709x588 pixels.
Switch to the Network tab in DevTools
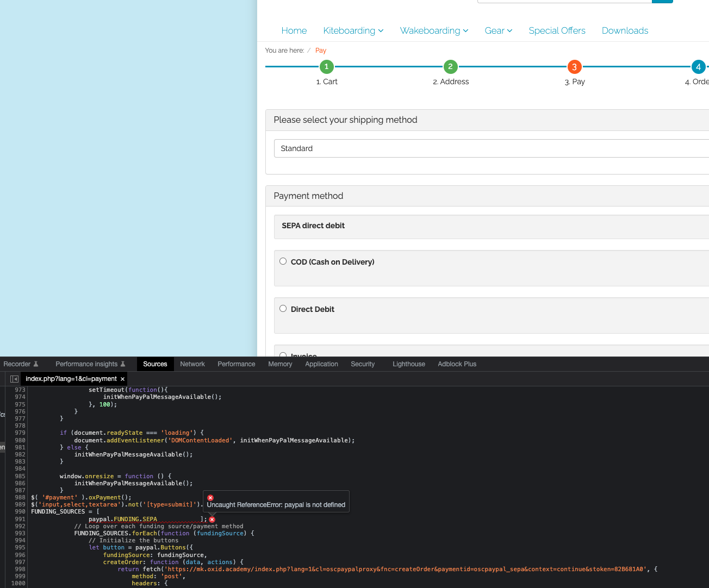(x=192, y=364)
